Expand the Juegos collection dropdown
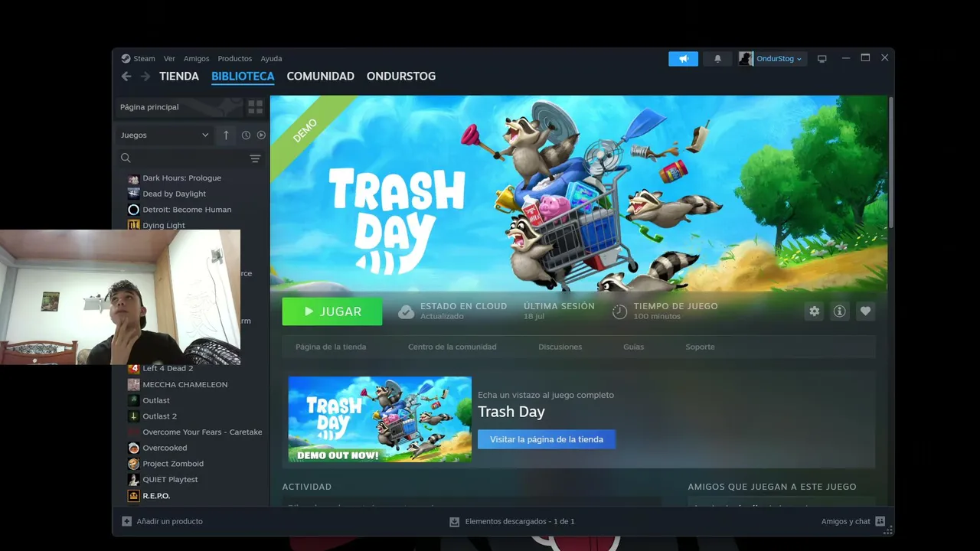980x551 pixels. [165, 135]
